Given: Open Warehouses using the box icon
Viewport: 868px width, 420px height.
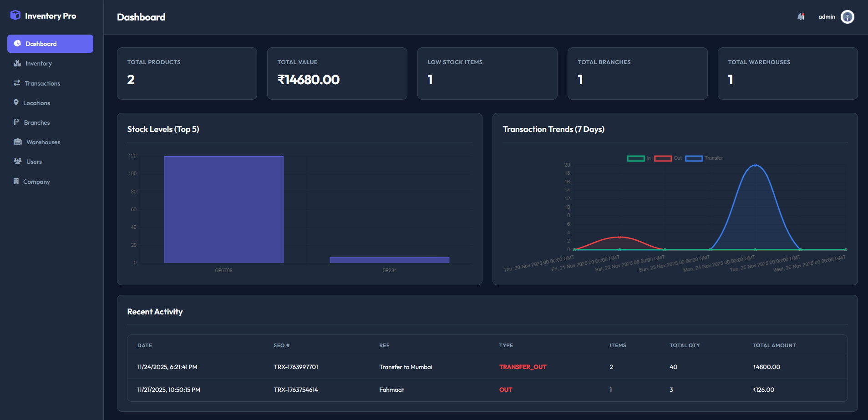Looking at the screenshot, I should pyautogui.click(x=17, y=142).
